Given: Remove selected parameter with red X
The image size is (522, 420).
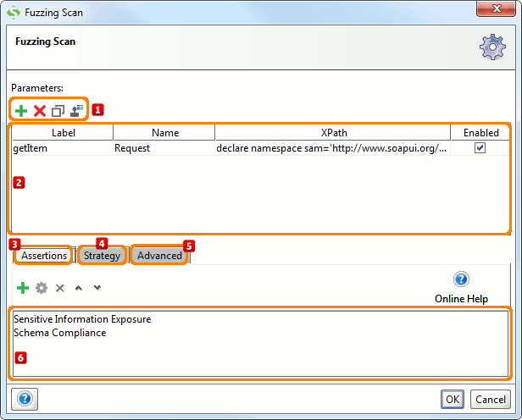Looking at the screenshot, I should coord(40,111).
